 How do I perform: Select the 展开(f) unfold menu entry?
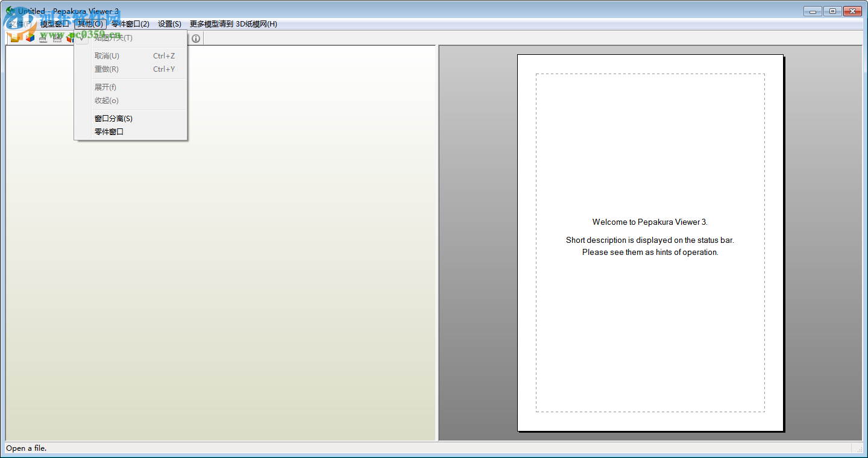(131, 87)
